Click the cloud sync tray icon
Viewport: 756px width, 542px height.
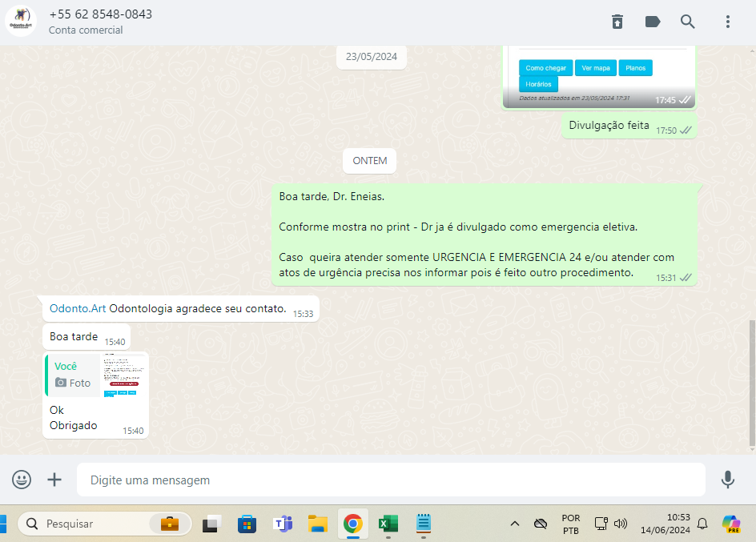541,524
